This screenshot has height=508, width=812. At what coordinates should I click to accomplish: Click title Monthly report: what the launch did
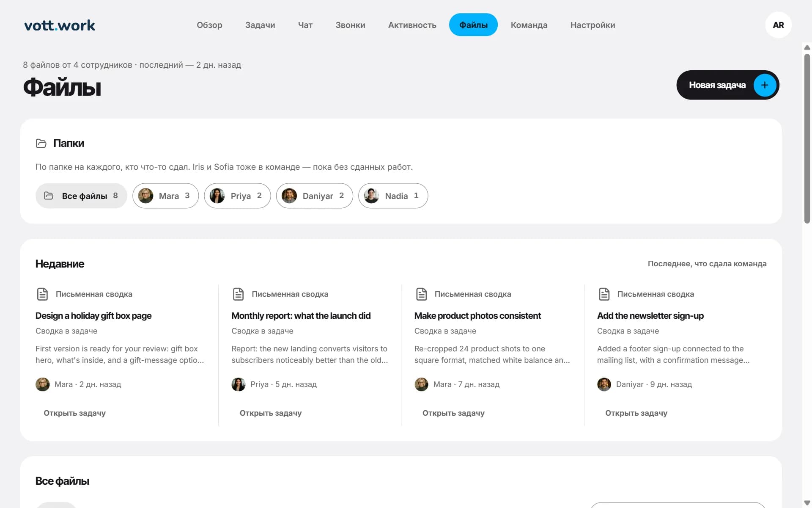(x=301, y=316)
